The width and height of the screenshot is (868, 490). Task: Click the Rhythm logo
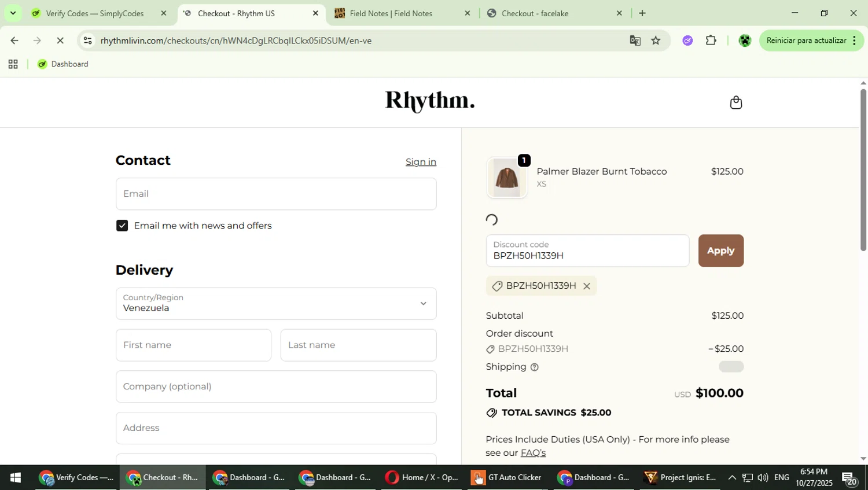[430, 101]
